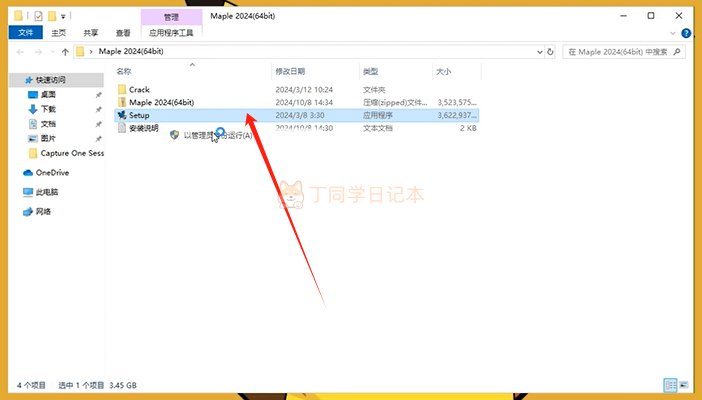This screenshot has height=400, width=702.
Task: Select the Setup application file
Action: [x=297, y=115]
